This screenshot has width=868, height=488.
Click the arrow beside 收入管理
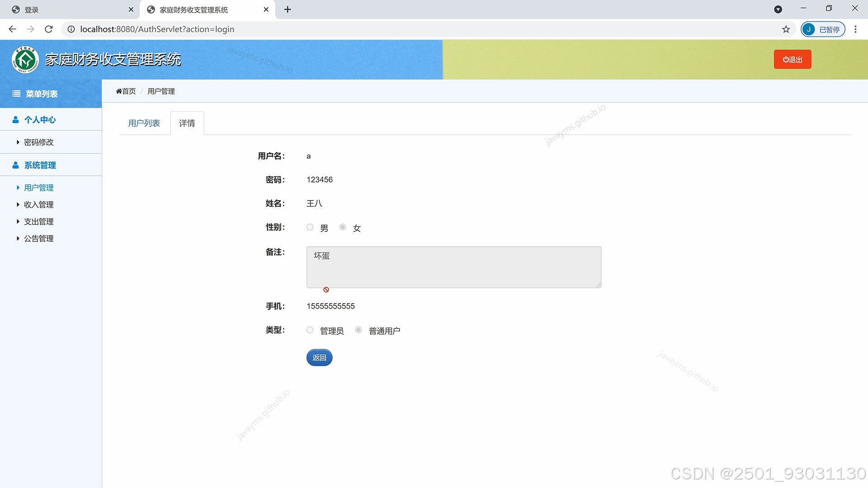[x=18, y=205]
